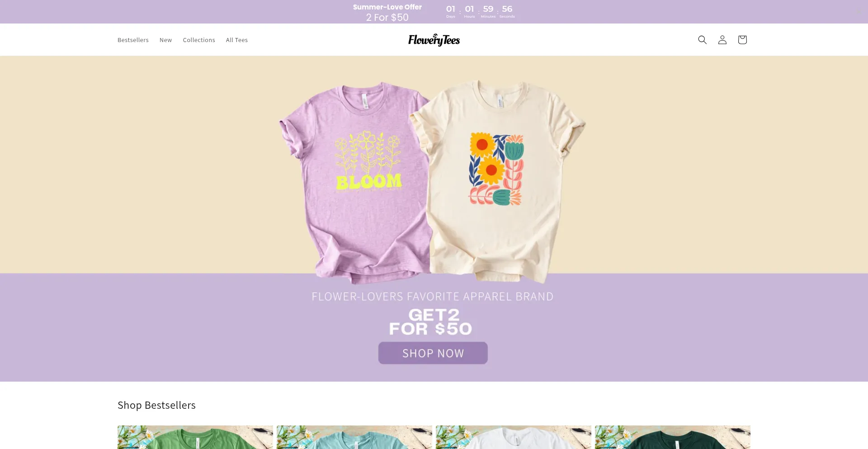Open the search magnifier icon
Image resolution: width=868 pixels, height=449 pixels.
click(702, 40)
